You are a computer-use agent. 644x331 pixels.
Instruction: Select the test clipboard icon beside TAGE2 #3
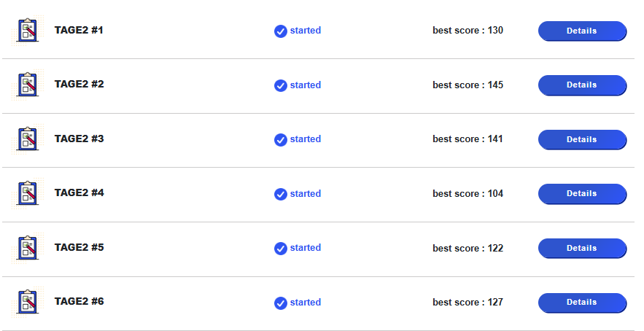coord(28,139)
